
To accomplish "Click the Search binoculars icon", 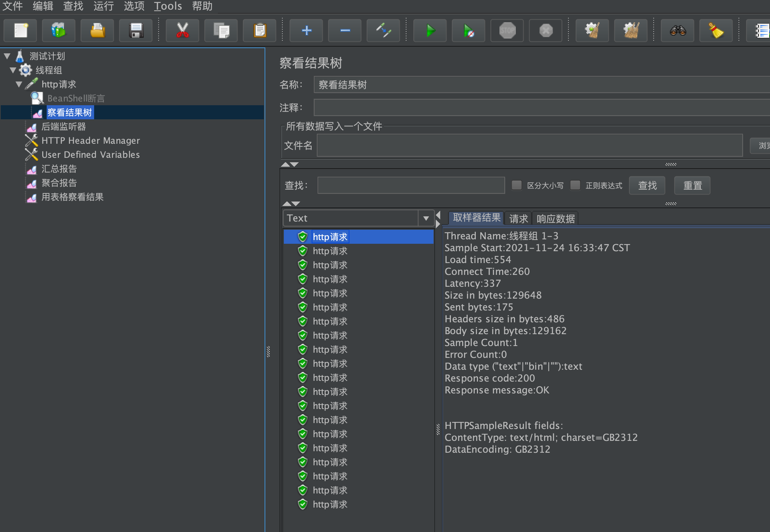I will pyautogui.click(x=678, y=30).
